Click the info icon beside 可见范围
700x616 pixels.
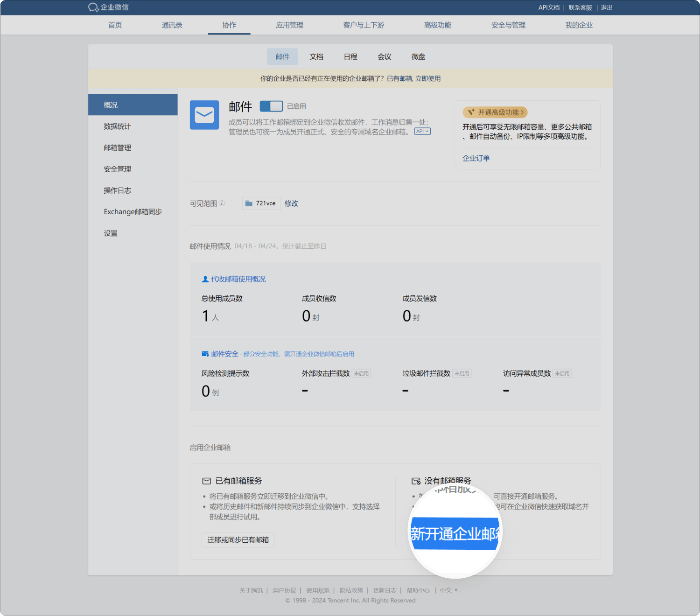(x=222, y=203)
